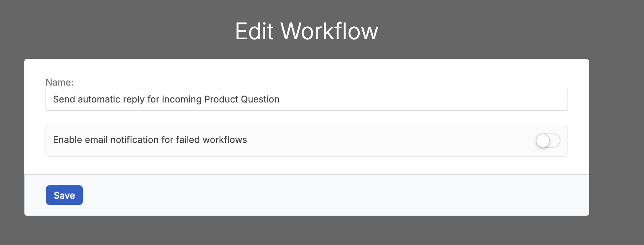
Task: Enable email notification for failed workflows switch
Action: pyautogui.click(x=548, y=141)
